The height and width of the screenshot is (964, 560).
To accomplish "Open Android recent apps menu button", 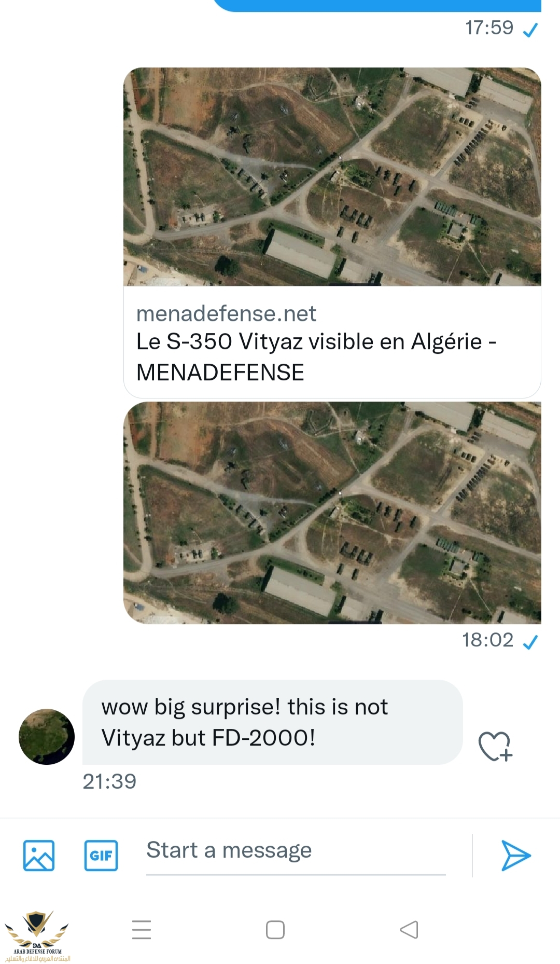I will tap(142, 930).
